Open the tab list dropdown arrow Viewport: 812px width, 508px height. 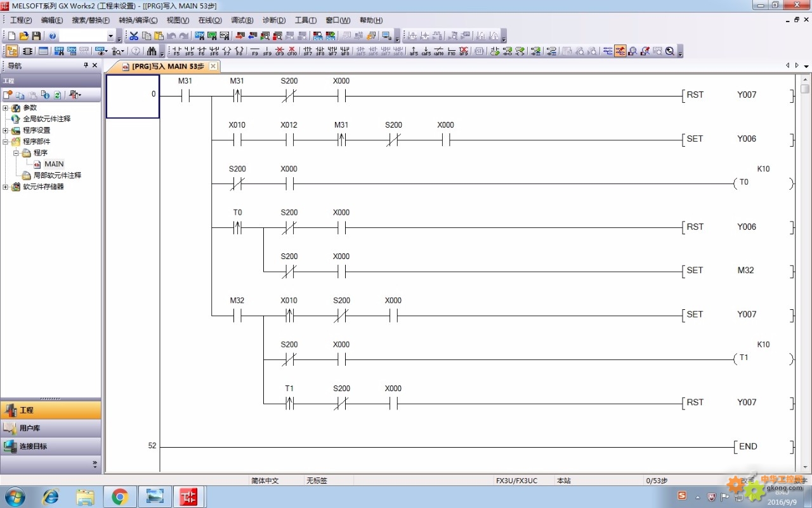806,66
